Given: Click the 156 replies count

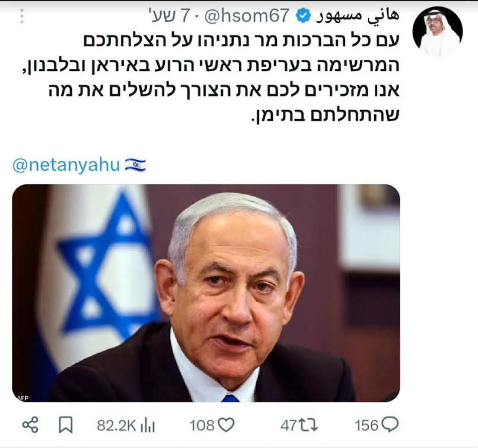Looking at the screenshot, I should 367,425.
